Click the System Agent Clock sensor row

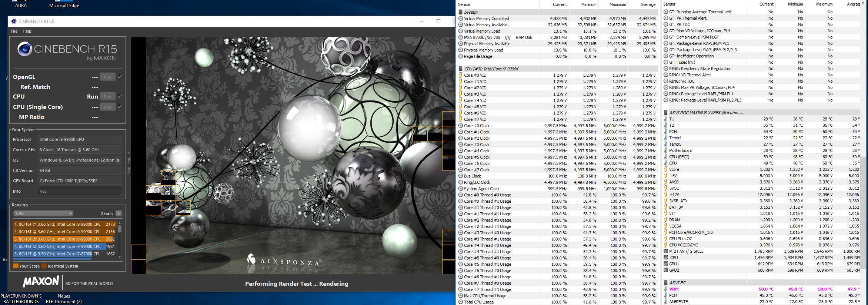[557, 189]
